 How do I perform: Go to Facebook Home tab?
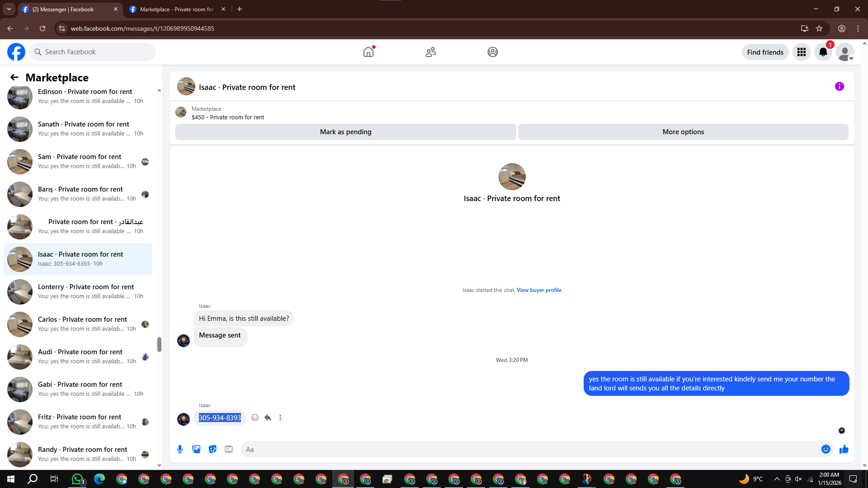(368, 52)
